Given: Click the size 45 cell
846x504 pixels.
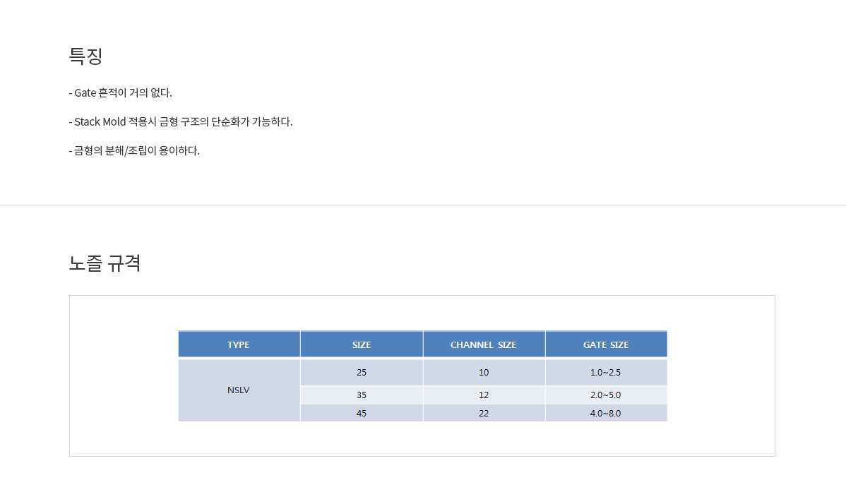Looking at the screenshot, I should point(362,413).
